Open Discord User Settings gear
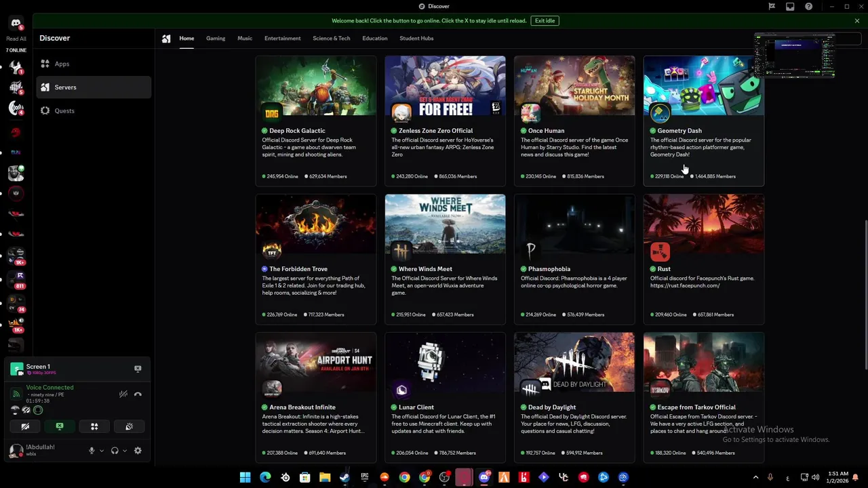 coord(138,451)
